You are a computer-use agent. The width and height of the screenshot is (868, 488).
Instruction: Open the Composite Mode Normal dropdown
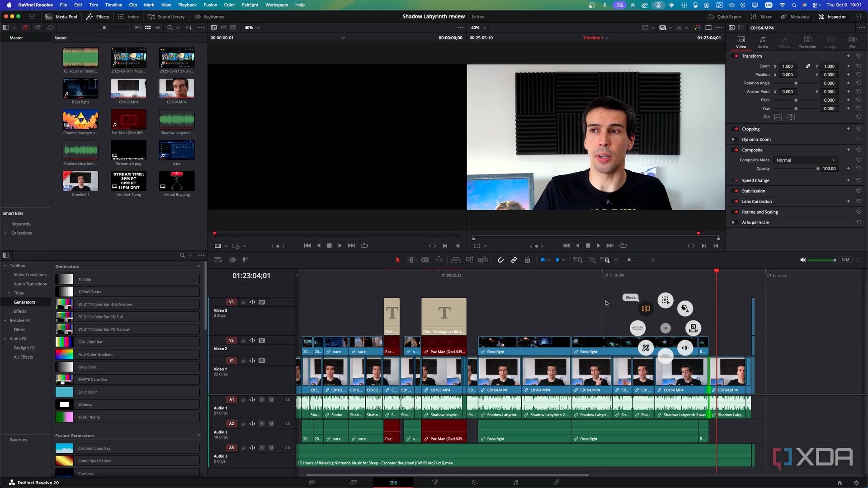[805, 160]
